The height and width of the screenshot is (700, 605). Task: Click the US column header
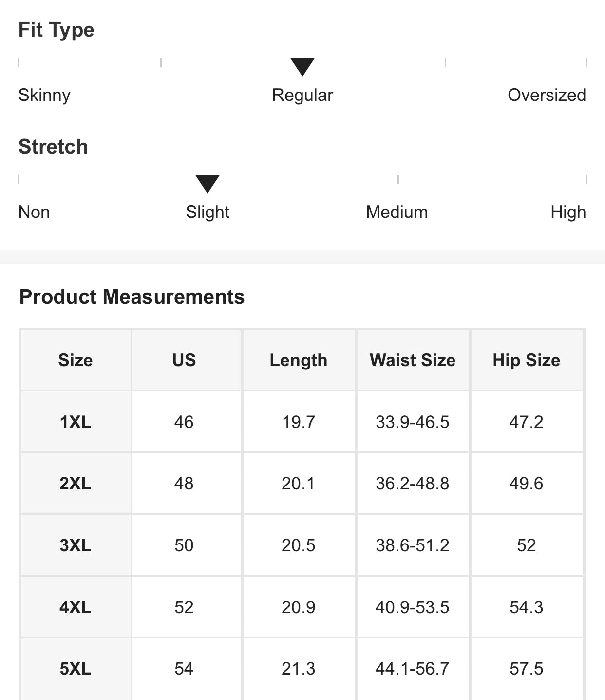point(184,360)
